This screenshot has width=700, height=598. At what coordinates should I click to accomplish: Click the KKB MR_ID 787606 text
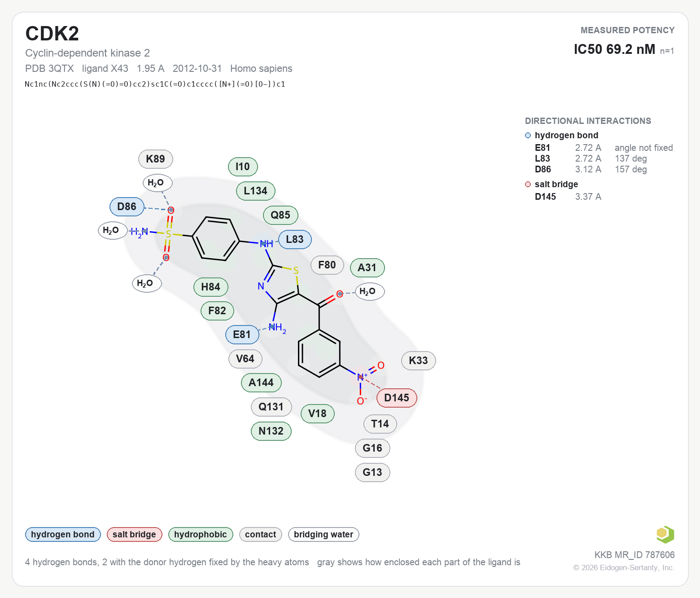pos(634,555)
